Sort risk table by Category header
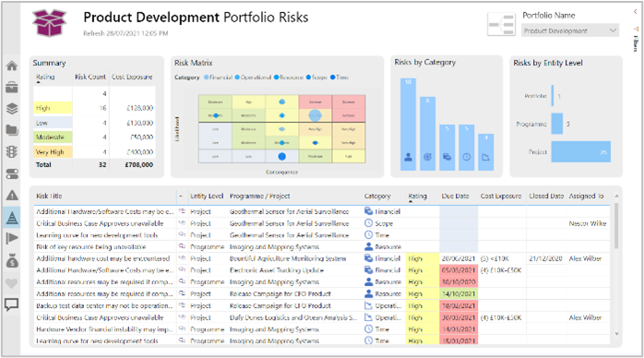This screenshot has height=358, width=644. [377, 197]
